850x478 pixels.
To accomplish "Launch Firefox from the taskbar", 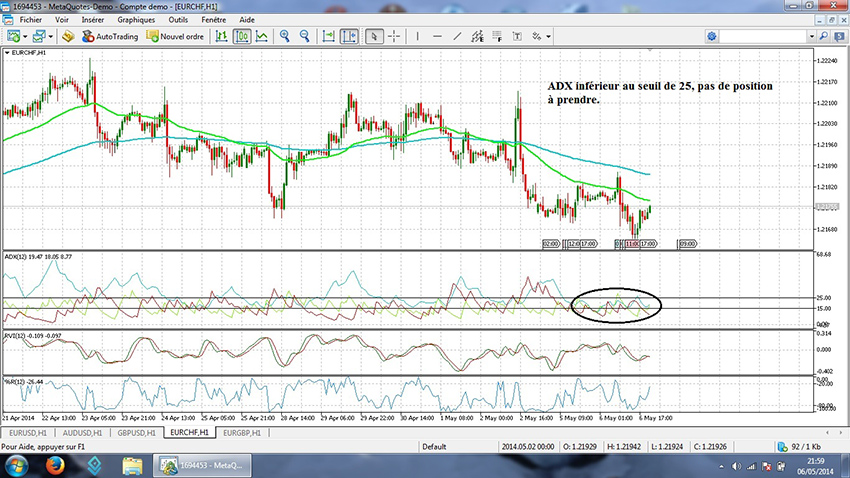I will [55, 466].
